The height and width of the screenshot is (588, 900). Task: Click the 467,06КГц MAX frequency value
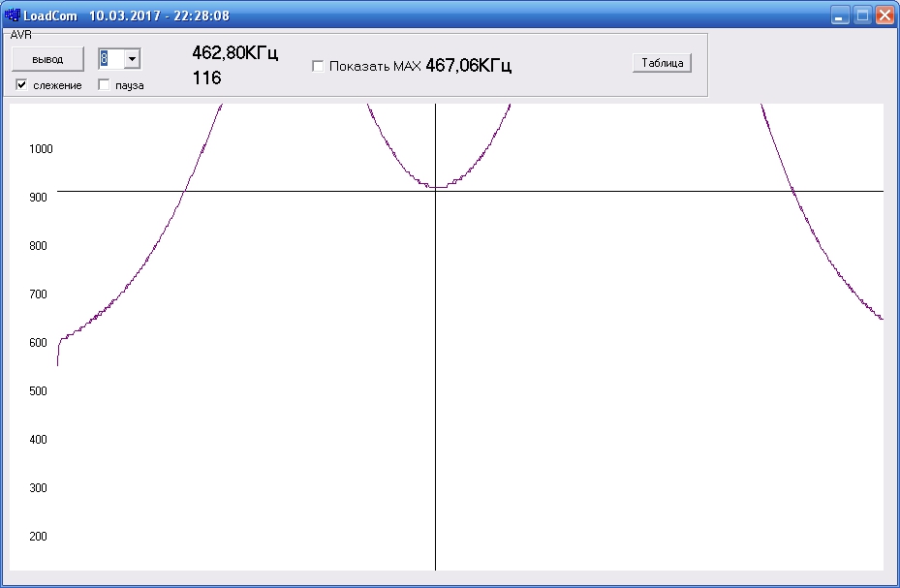(x=468, y=66)
